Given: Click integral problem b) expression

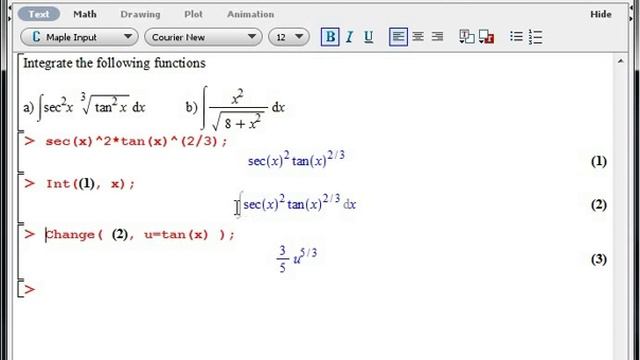Looking at the screenshot, I should (236, 108).
